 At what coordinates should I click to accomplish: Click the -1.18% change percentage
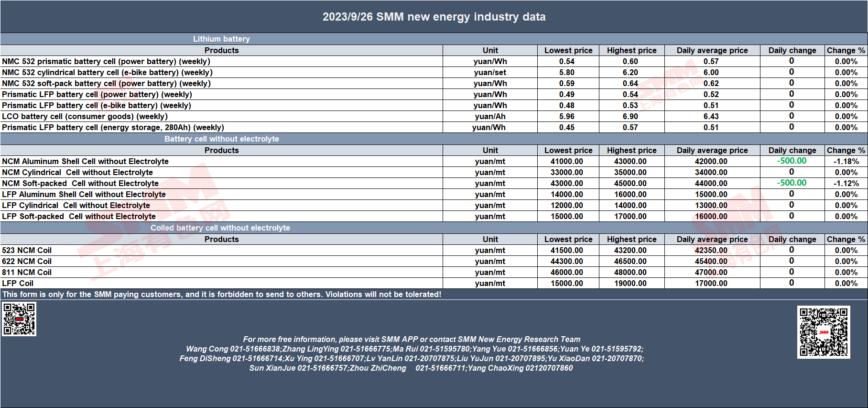pyautogui.click(x=846, y=161)
